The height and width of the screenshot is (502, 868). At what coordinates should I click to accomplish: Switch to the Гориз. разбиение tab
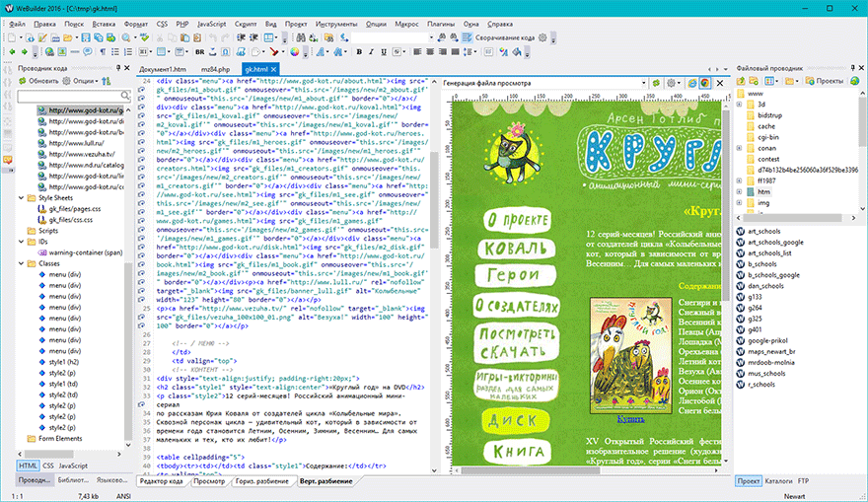pyautogui.click(x=261, y=481)
